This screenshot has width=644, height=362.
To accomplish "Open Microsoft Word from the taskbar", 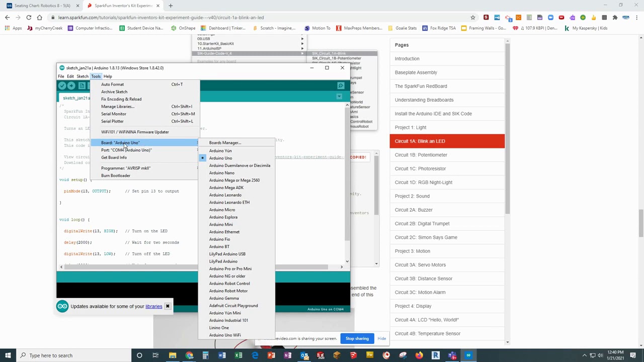I will pyautogui.click(x=222, y=355).
